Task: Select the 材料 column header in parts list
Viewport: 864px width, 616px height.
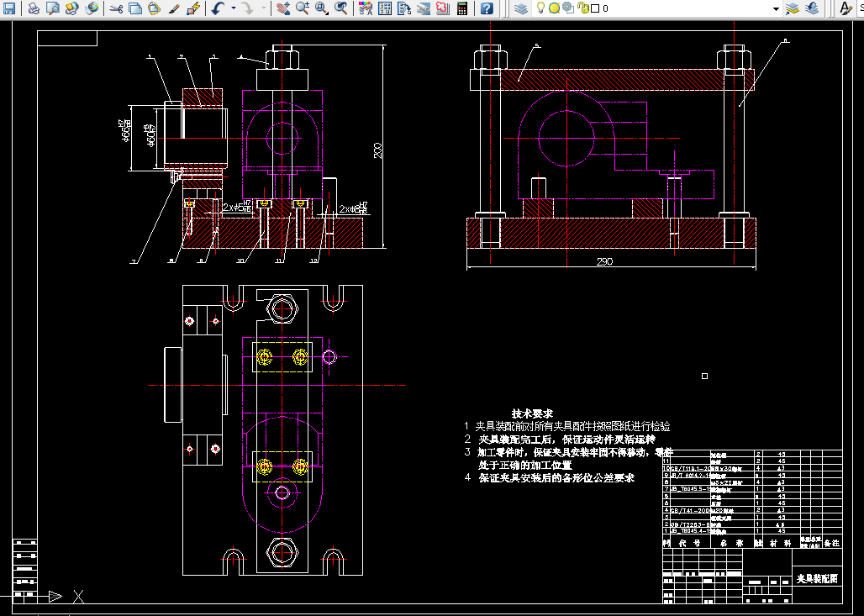Action: [780, 543]
